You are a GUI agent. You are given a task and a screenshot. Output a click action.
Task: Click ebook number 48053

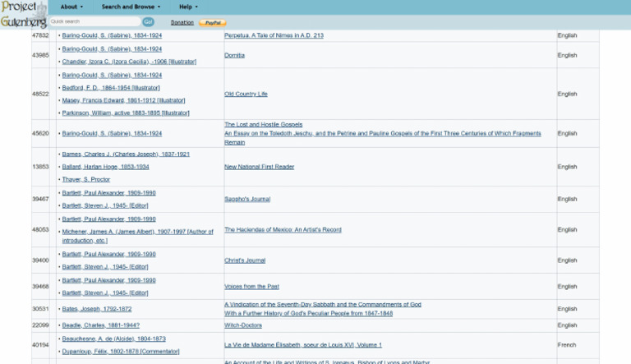coord(40,229)
